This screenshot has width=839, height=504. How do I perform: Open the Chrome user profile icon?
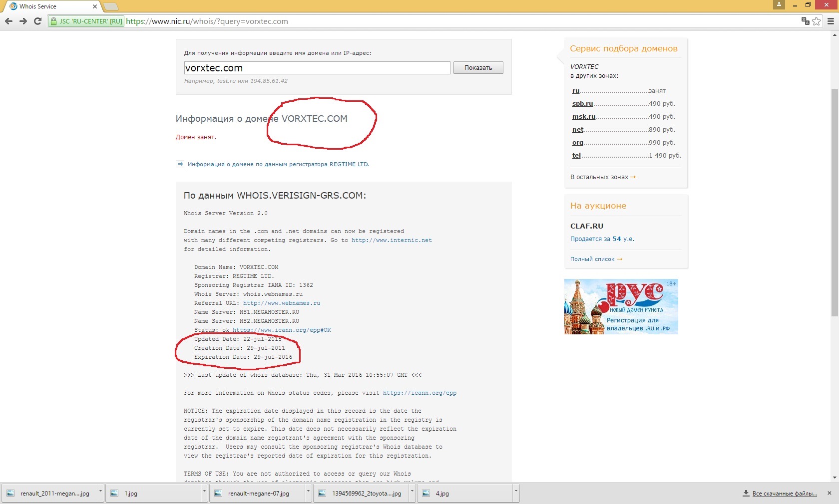coord(779,4)
